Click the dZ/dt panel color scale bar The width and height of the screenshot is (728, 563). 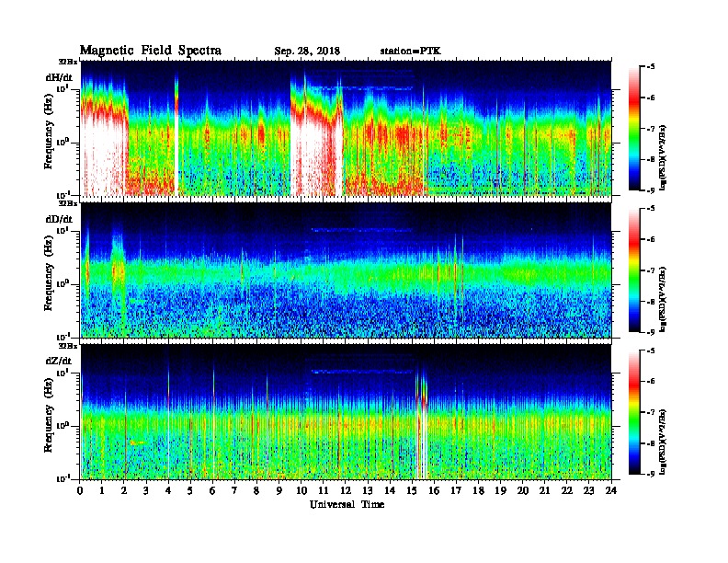click(x=634, y=412)
